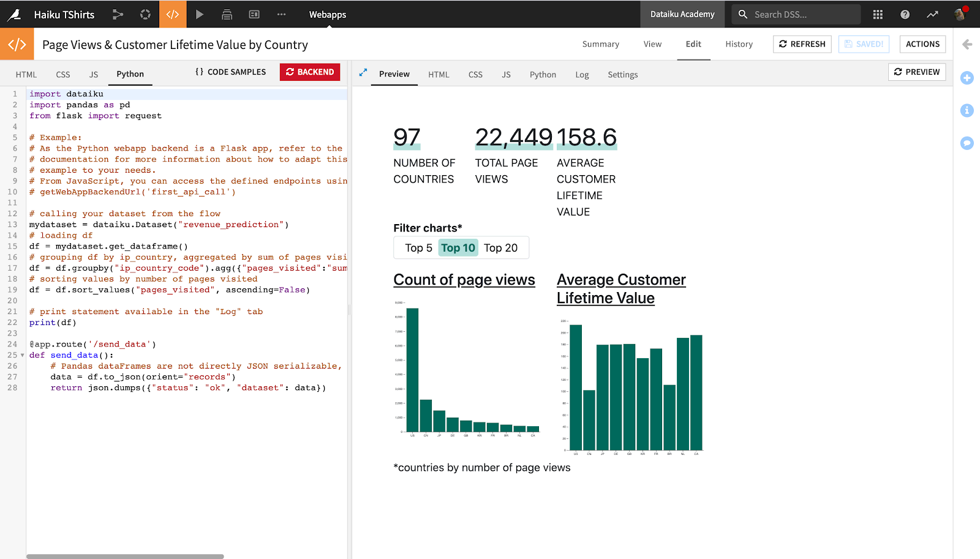980x559 pixels.
Task: Open the Dashboards icon in top bar
Action: point(254,14)
